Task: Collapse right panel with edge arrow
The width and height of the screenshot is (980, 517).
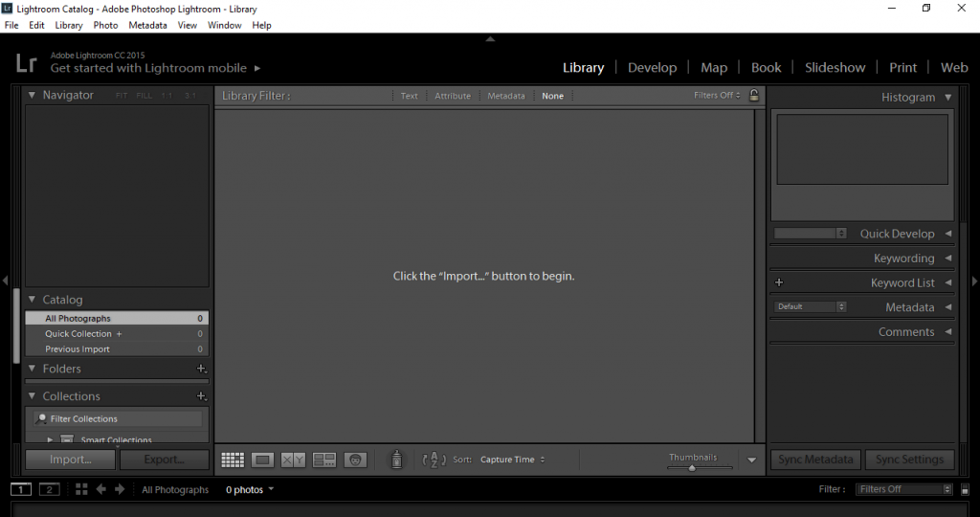Action: click(974, 281)
